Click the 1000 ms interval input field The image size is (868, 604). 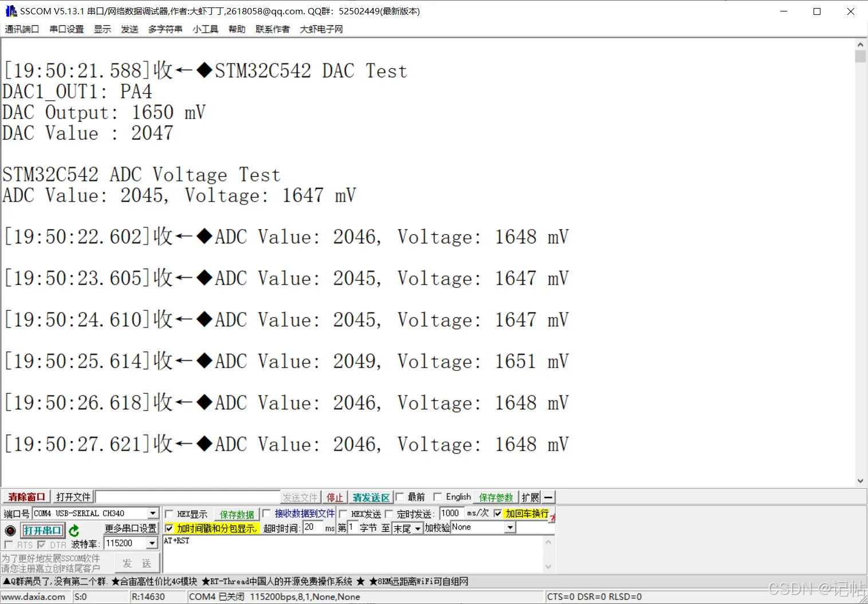pyautogui.click(x=451, y=514)
